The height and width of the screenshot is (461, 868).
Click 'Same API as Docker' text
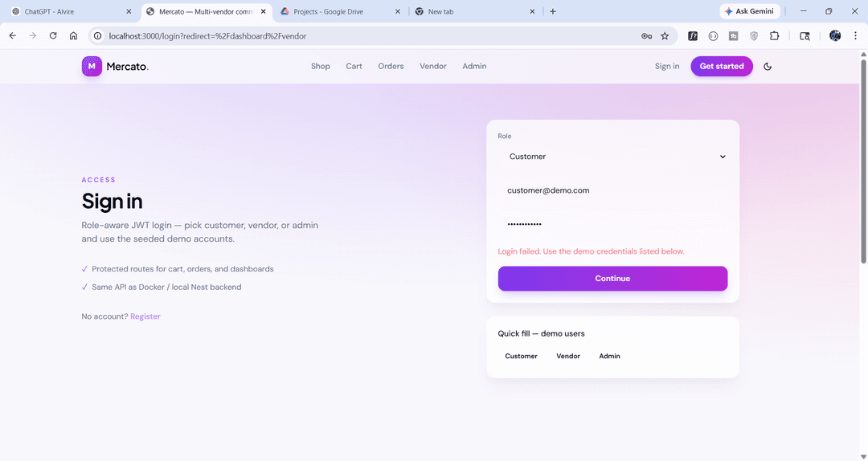click(x=166, y=288)
